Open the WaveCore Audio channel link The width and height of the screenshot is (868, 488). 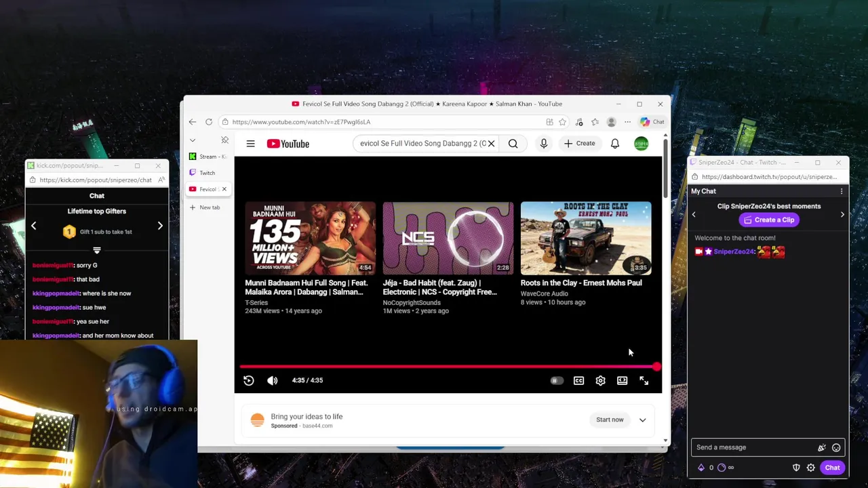coord(545,293)
